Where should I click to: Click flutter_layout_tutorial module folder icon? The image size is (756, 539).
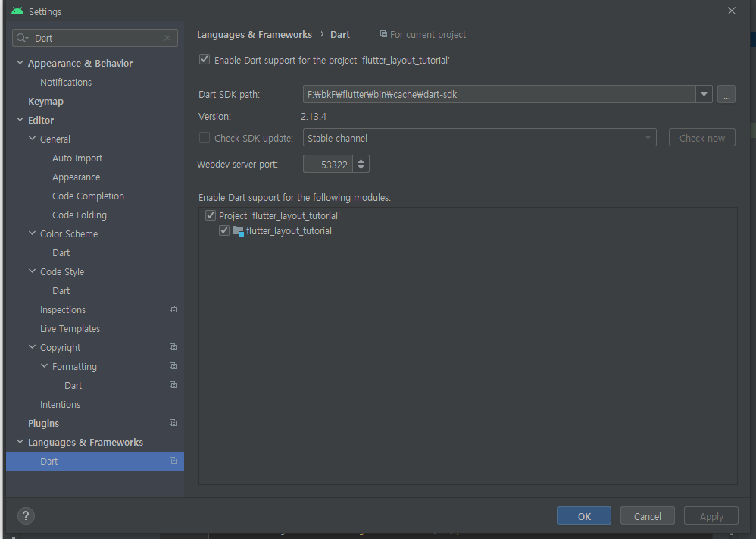[x=238, y=231]
